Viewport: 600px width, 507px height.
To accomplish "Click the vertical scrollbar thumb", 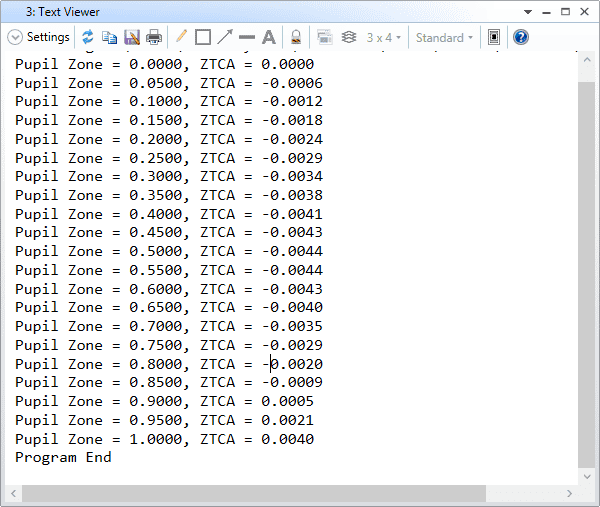I will click(x=587, y=274).
